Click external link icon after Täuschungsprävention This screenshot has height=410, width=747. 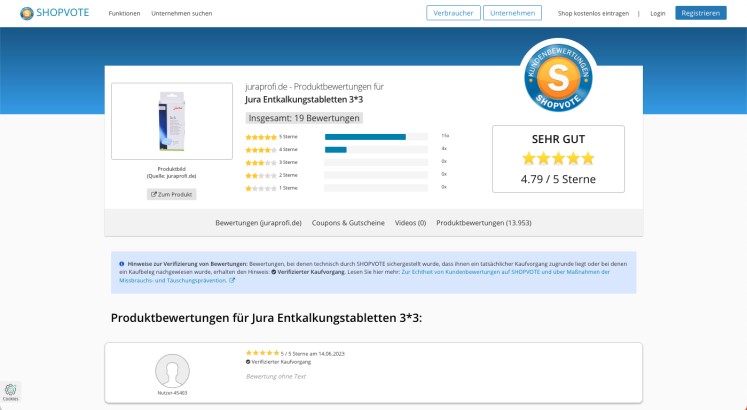[232, 280]
